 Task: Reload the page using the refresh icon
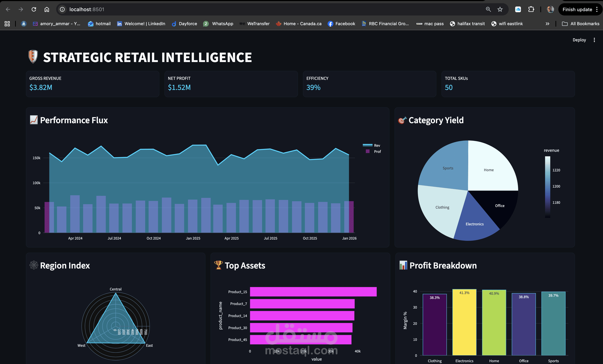pyautogui.click(x=34, y=9)
